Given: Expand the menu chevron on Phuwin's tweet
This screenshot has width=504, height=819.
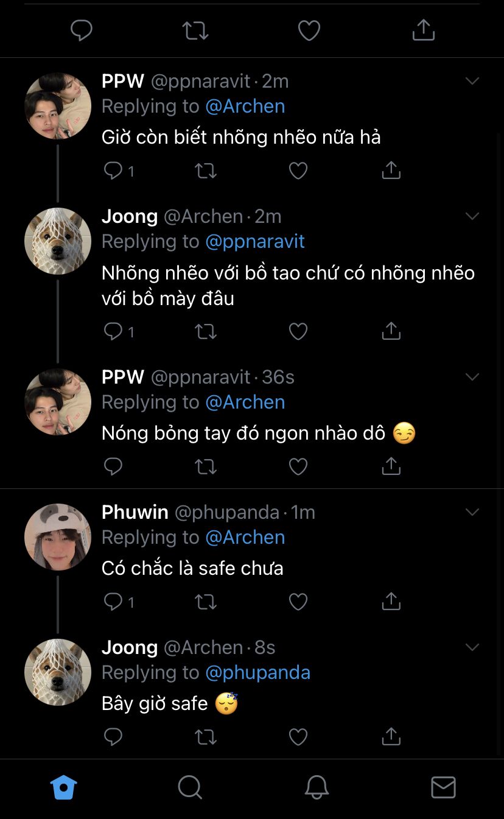Looking at the screenshot, I should [472, 512].
